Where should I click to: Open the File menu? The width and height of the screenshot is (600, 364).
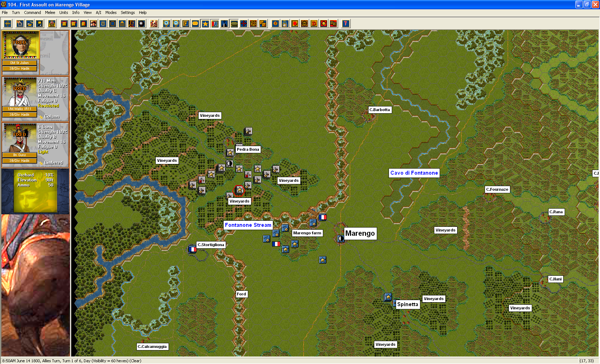pos(5,13)
